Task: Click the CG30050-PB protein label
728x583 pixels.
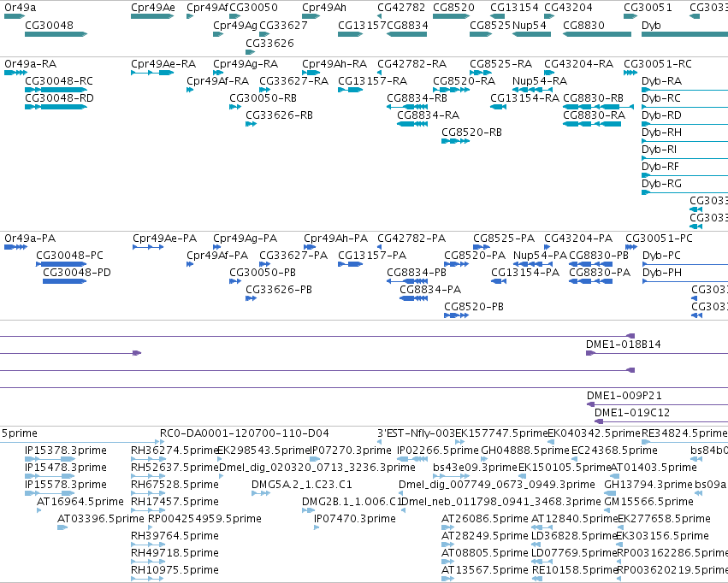Action: [x=263, y=273]
